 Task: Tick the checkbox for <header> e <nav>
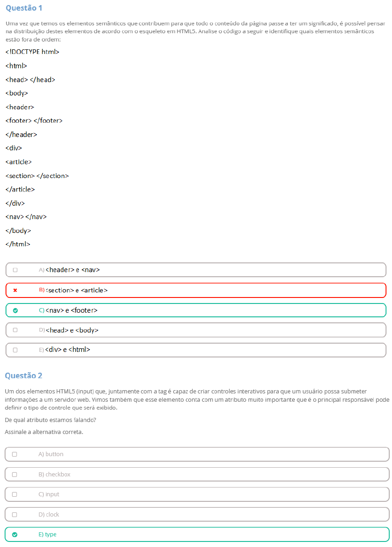point(15,270)
